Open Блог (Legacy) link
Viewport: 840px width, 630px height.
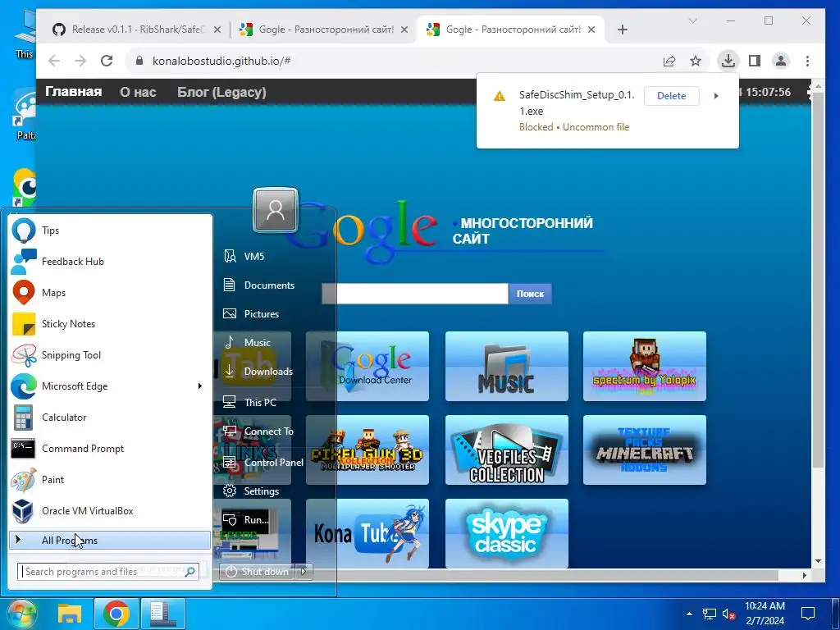221,92
